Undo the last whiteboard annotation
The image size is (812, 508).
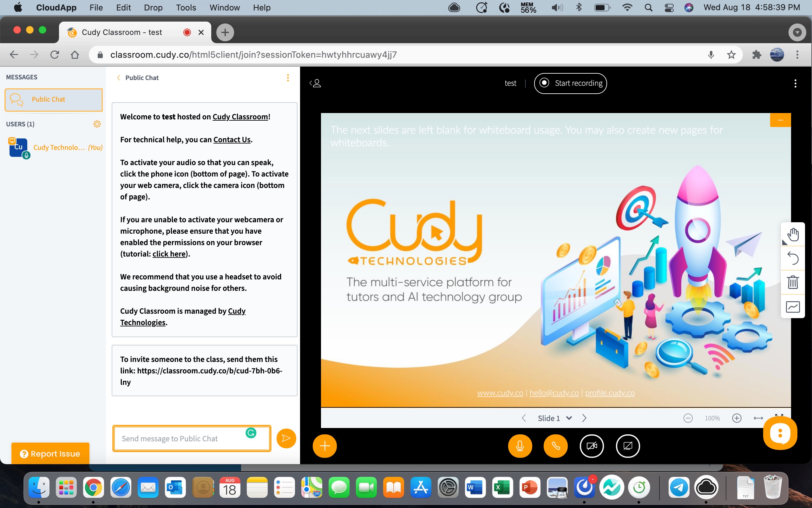pos(793,258)
